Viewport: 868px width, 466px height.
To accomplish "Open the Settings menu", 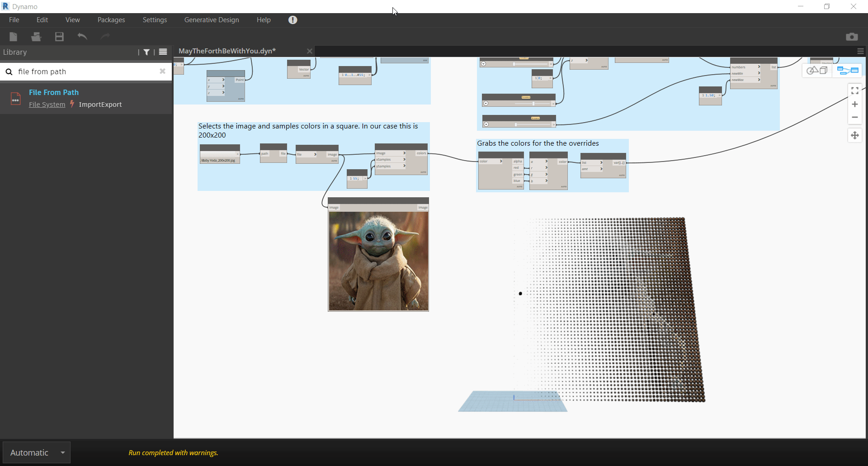I will [155, 20].
